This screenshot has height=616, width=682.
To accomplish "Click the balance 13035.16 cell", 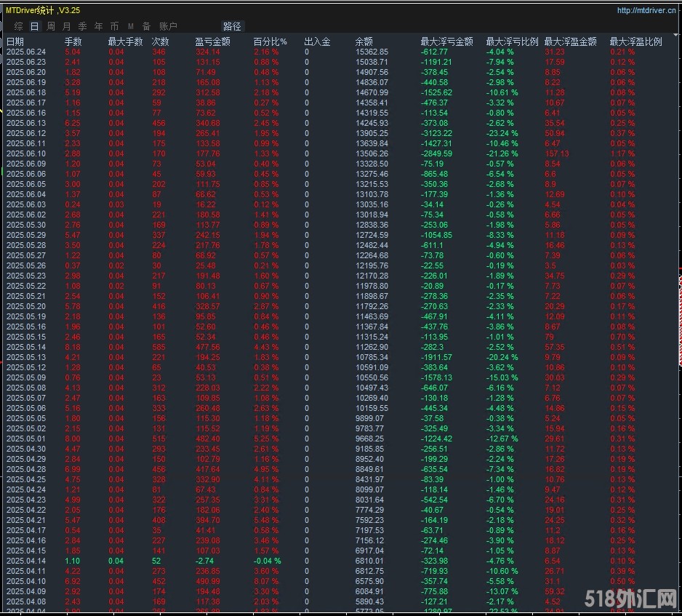I will (x=372, y=204).
